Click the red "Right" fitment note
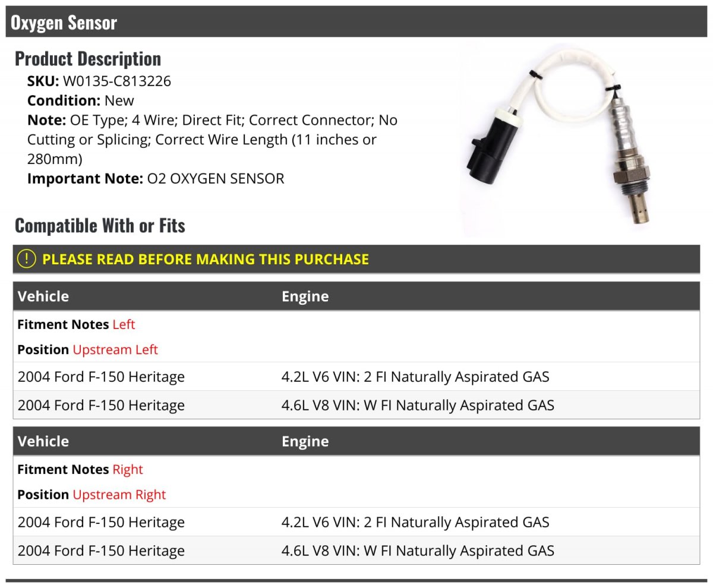713x588 pixels. pos(128,470)
